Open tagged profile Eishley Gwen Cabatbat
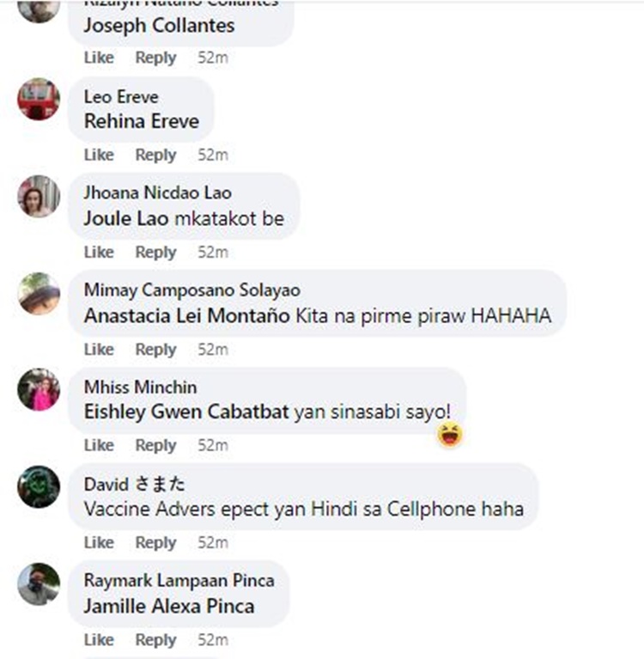 (186, 412)
